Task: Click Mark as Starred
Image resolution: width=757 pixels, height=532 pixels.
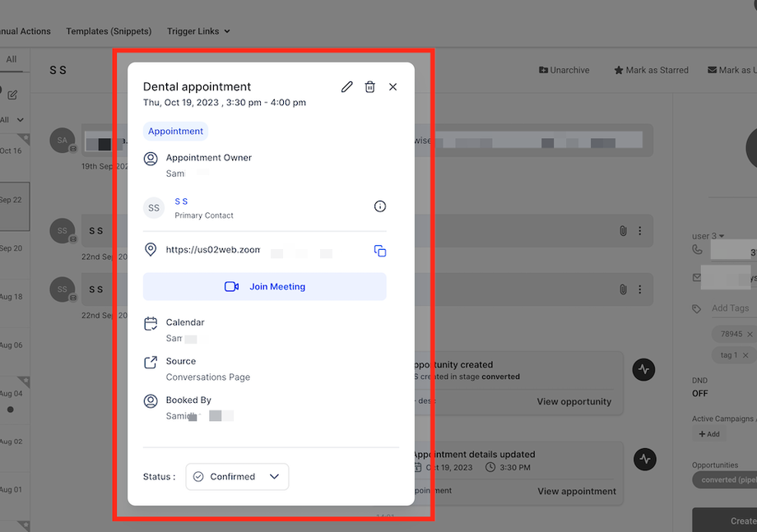Action: click(x=652, y=70)
